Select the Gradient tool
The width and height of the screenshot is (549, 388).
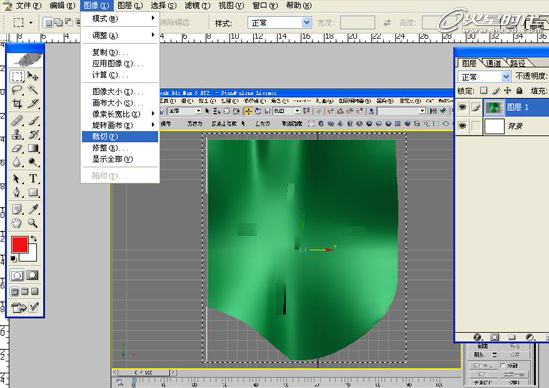[x=33, y=148]
